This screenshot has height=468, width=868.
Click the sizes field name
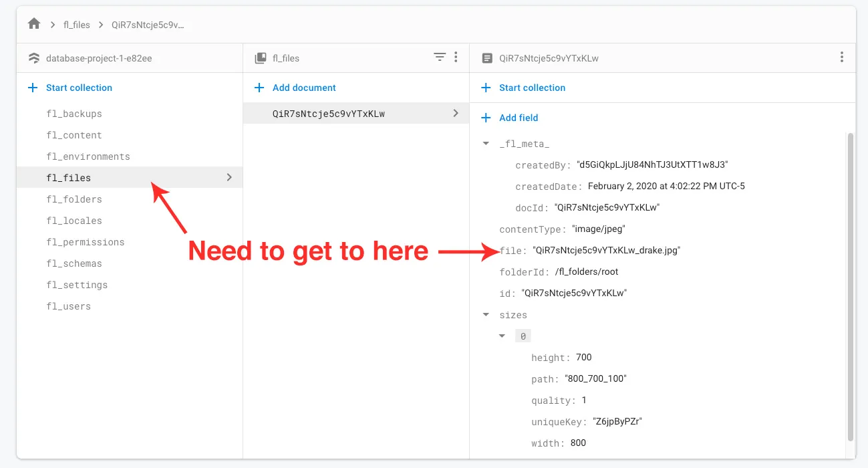pyautogui.click(x=513, y=315)
